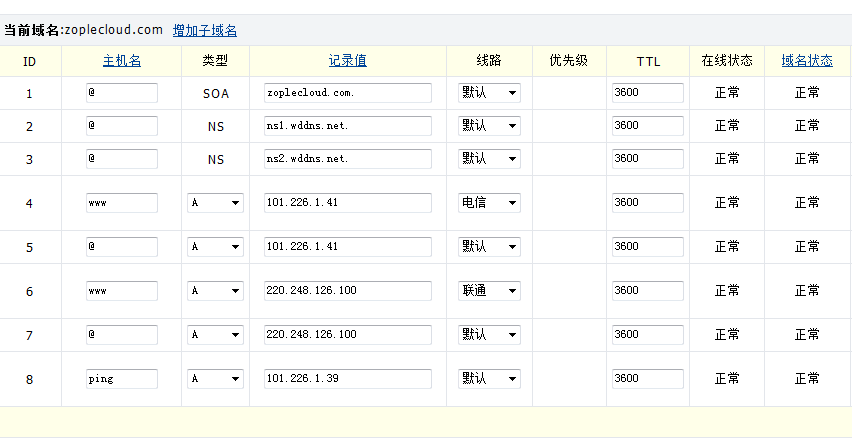Viewport: 852px width, 448px height.
Task: Open line dropdown for SOA record
Action: 489,93
